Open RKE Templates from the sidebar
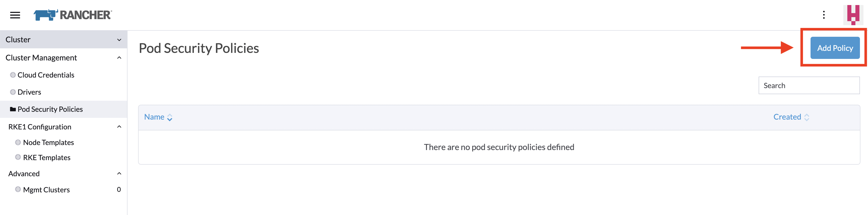Screen dimensions: 868x215 click(x=46, y=157)
